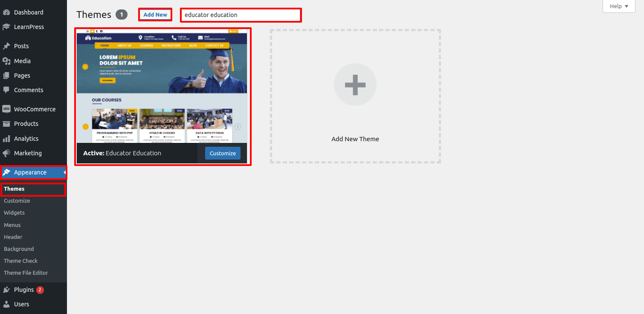Click the large plus Add New Theme icon
Image resolution: width=644 pixels, height=314 pixels.
coord(355,84)
